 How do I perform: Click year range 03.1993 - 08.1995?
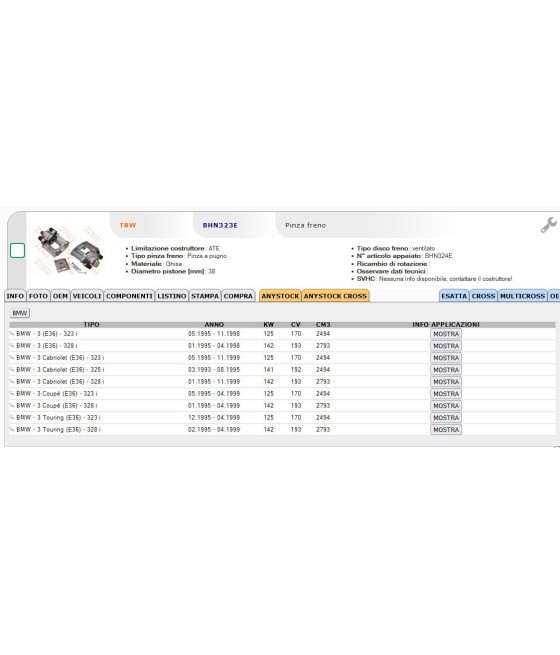214,370
